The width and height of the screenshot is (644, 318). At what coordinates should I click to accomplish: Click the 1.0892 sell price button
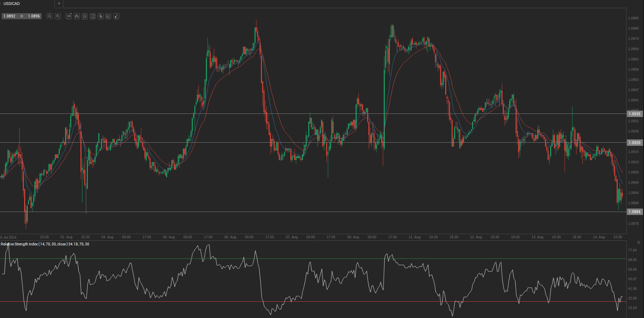(10, 16)
